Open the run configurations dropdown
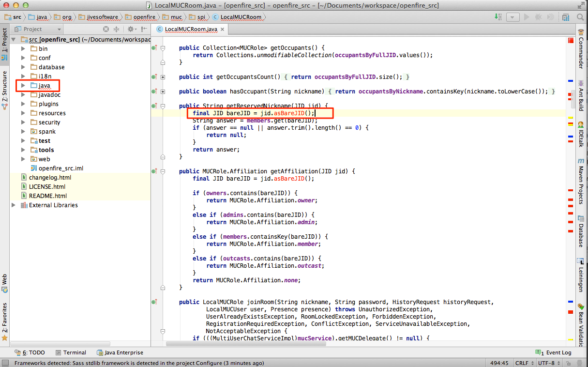Viewport: 588px width, 367px height. (513, 16)
